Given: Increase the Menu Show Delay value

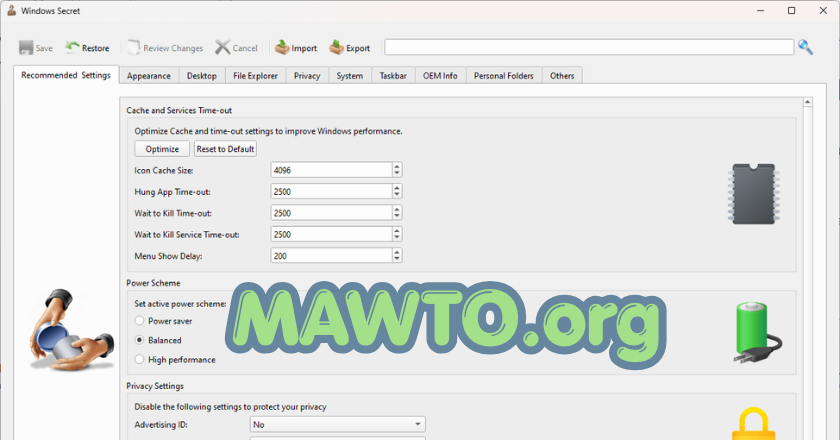Looking at the screenshot, I should pos(397,252).
